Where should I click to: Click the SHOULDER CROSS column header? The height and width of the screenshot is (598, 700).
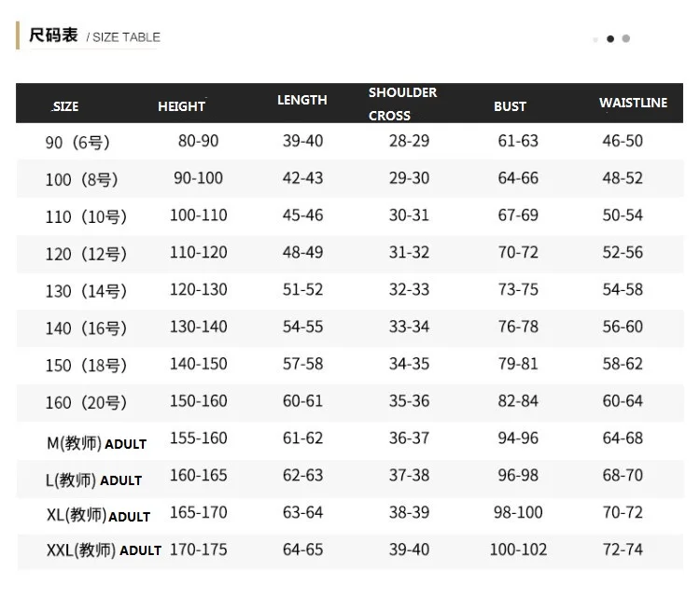[x=402, y=104]
